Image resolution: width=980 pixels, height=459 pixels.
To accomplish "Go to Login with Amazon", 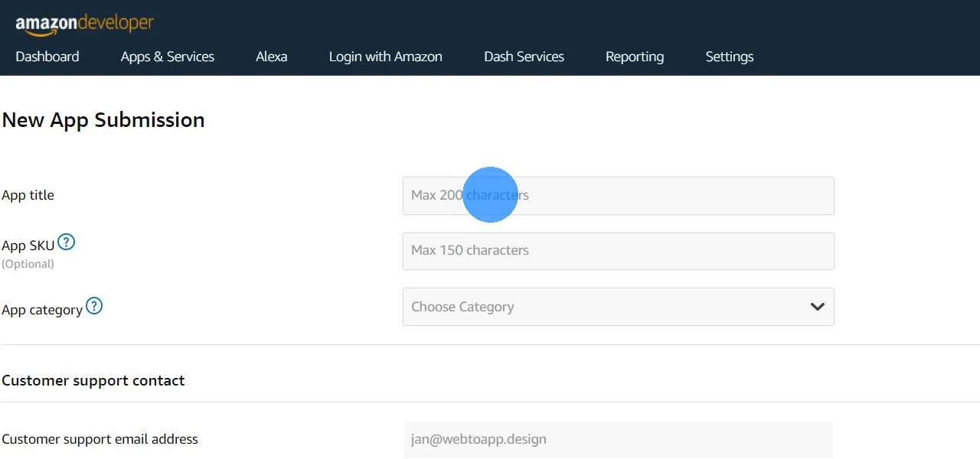I will click(x=385, y=57).
